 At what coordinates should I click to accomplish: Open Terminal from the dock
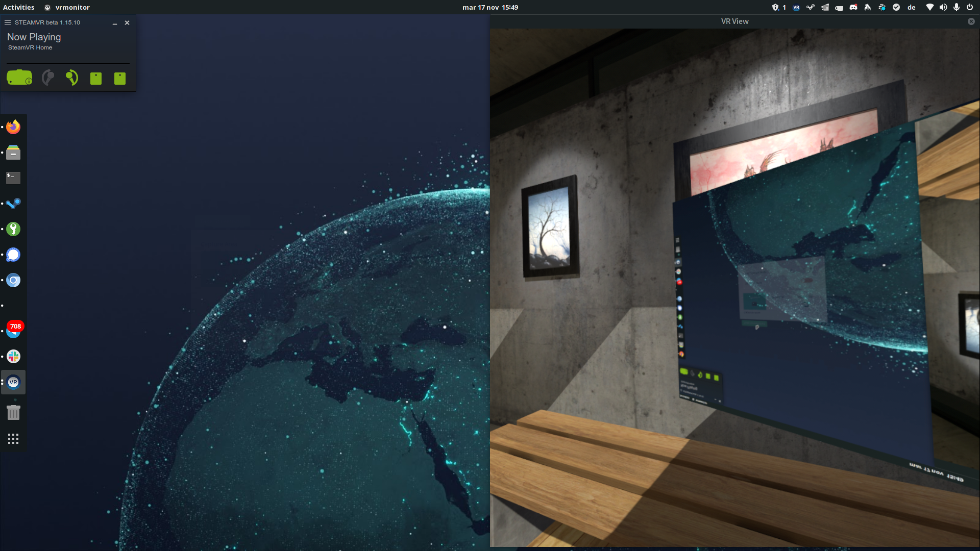coord(13,178)
